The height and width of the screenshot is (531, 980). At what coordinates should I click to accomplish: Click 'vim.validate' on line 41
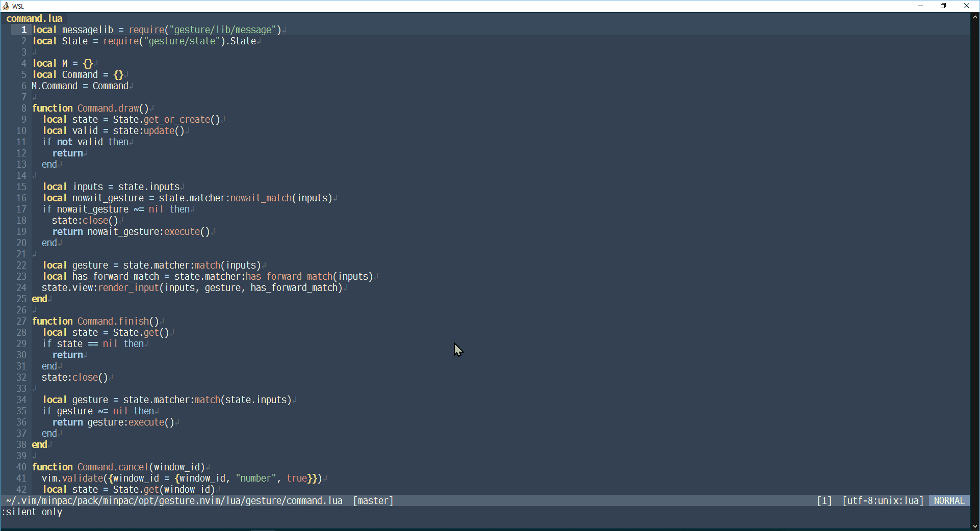(x=72, y=479)
